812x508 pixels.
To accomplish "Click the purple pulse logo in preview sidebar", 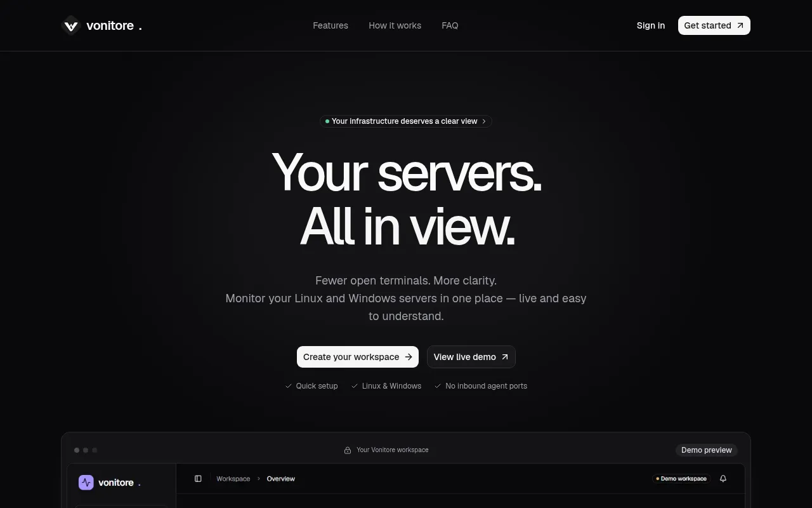I will 86,483.
